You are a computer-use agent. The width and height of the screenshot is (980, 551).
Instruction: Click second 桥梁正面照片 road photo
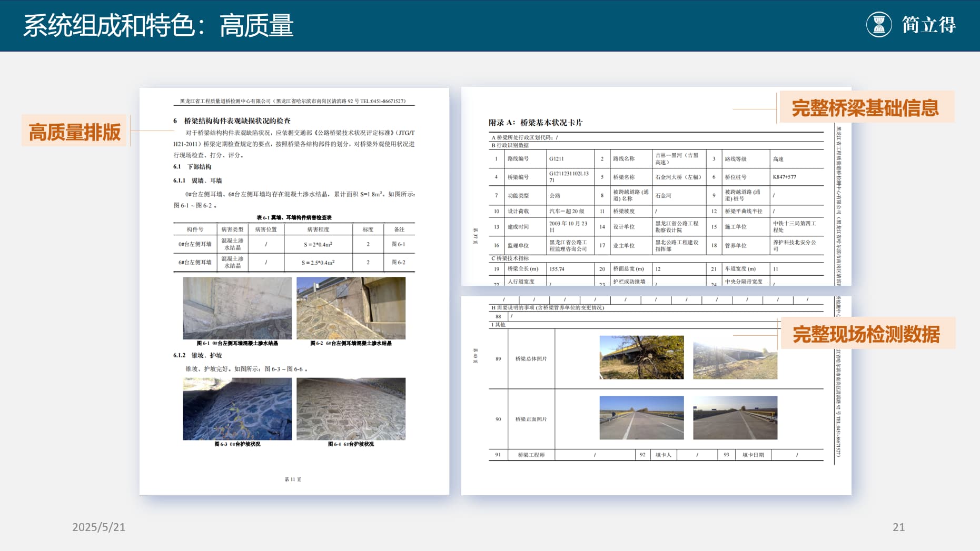(735, 418)
